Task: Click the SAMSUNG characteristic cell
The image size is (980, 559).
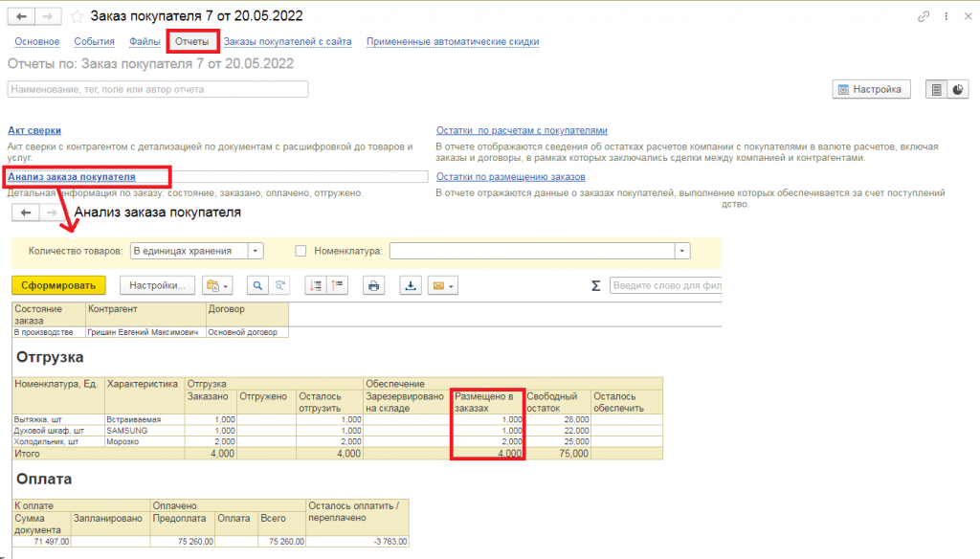Action: click(x=145, y=431)
